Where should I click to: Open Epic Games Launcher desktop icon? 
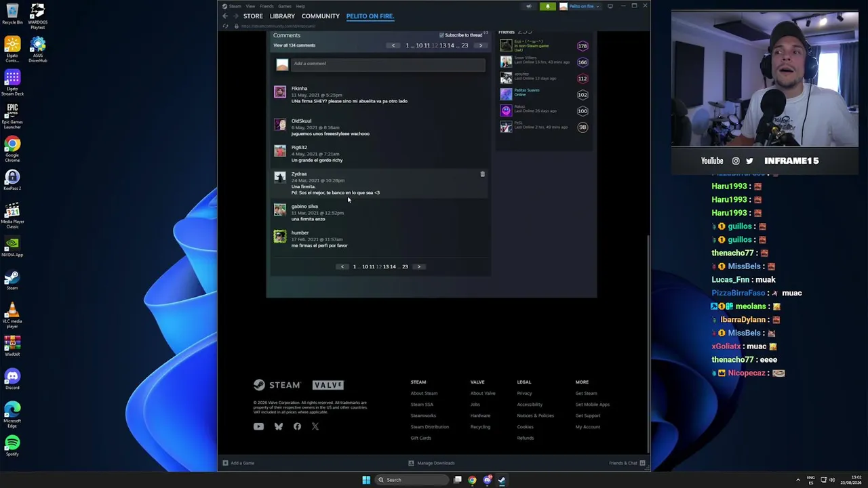[12, 114]
